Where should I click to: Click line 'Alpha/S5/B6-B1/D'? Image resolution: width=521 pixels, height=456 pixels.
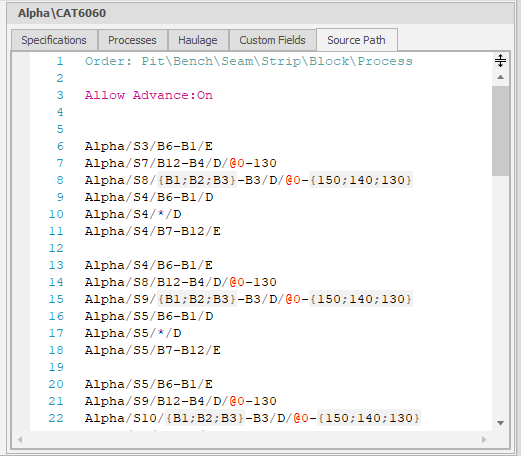pyautogui.click(x=149, y=316)
